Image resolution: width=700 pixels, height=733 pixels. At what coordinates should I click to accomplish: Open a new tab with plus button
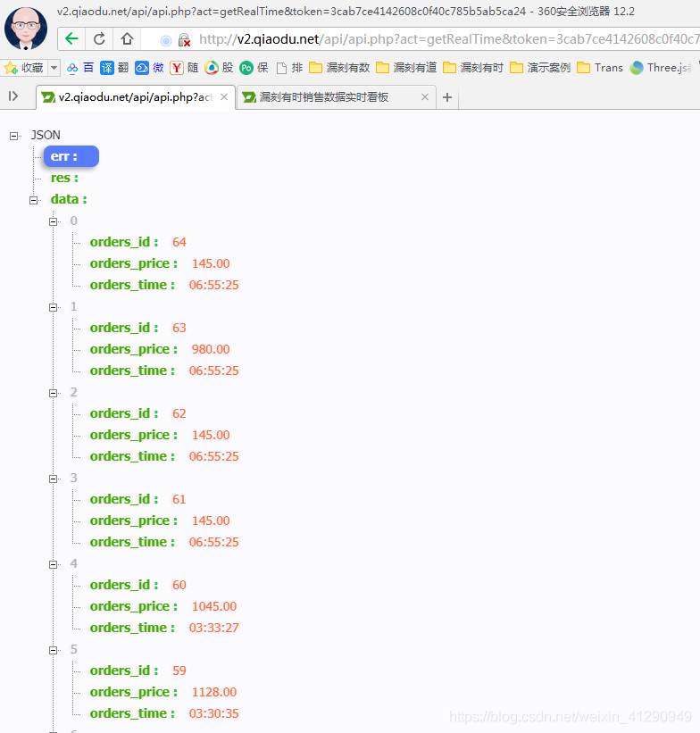tap(447, 97)
